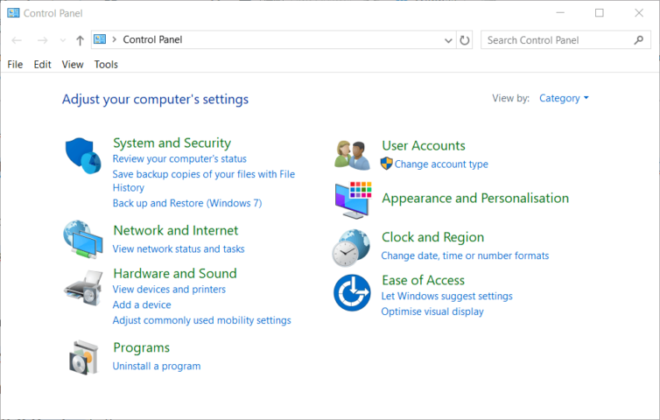Open Clock and Region heading

(433, 237)
